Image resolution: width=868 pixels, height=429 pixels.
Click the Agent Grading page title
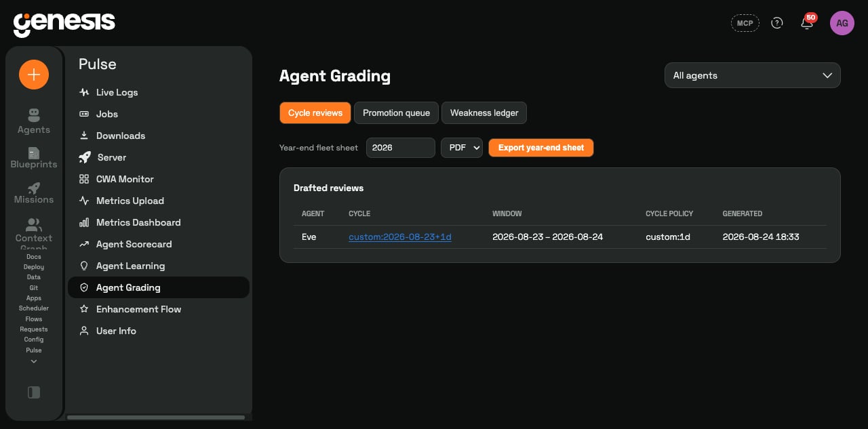[x=335, y=76]
